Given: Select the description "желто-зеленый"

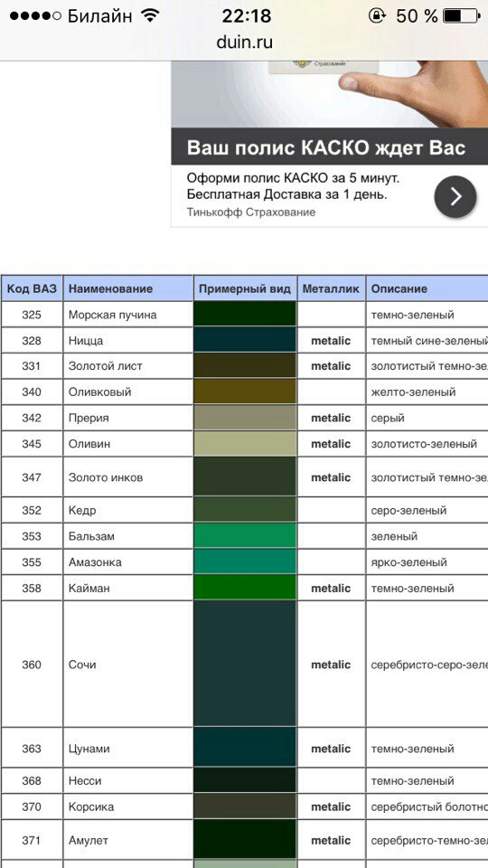Looking at the screenshot, I should pyautogui.click(x=413, y=392).
